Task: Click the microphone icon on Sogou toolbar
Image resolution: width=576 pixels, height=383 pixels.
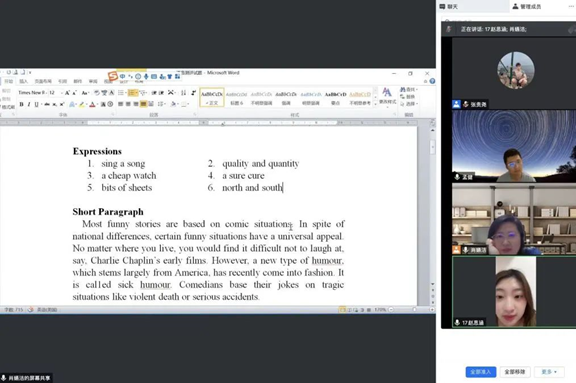Action: click(146, 76)
